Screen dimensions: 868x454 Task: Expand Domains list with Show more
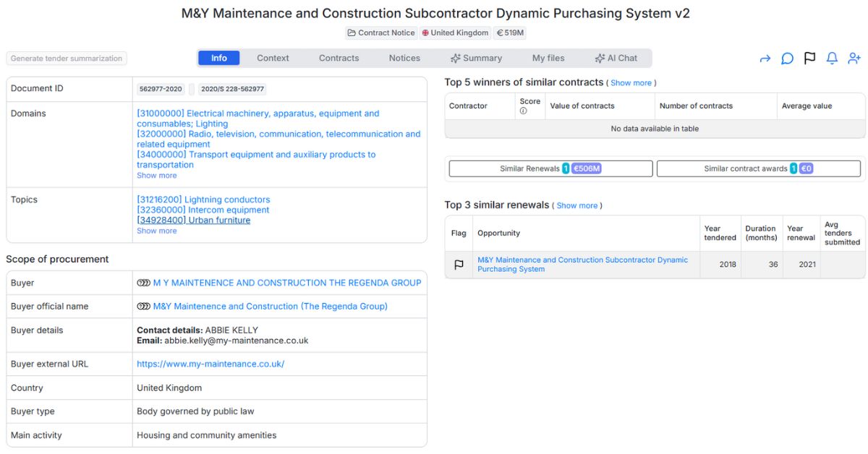pyautogui.click(x=156, y=176)
